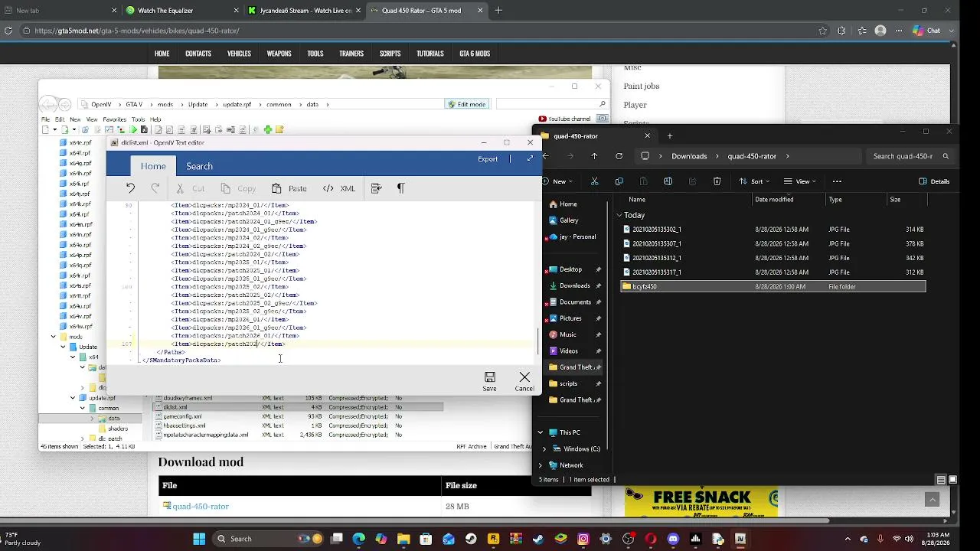
Task: Cancel editing in the text editor
Action: click(x=524, y=381)
